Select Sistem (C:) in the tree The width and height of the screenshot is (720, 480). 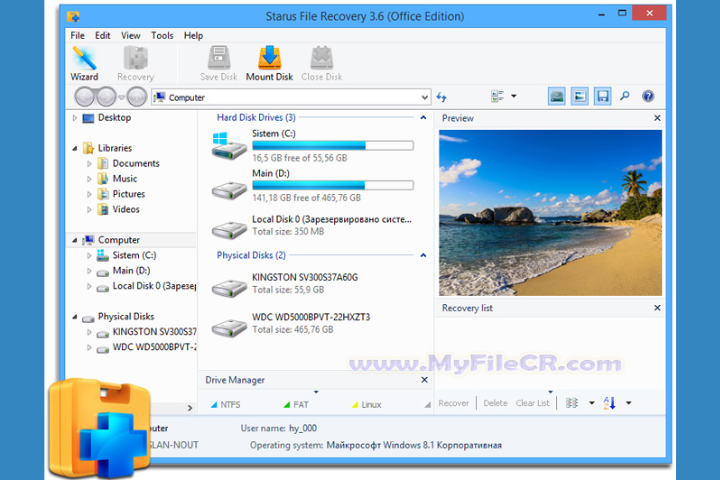click(135, 255)
